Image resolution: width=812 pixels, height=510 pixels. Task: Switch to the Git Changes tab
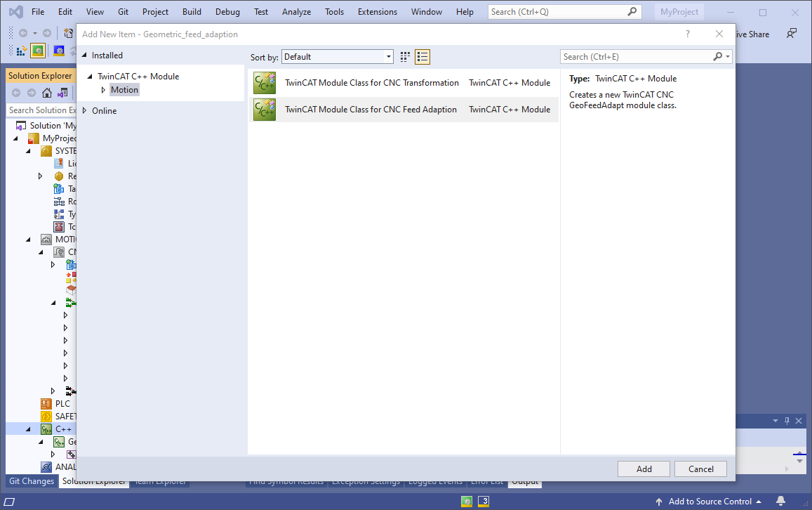click(31, 481)
